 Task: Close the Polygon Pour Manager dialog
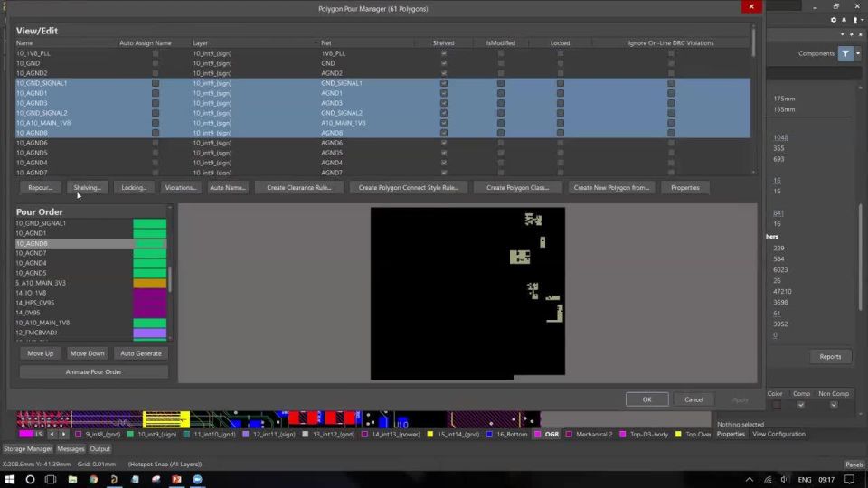coord(751,6)
